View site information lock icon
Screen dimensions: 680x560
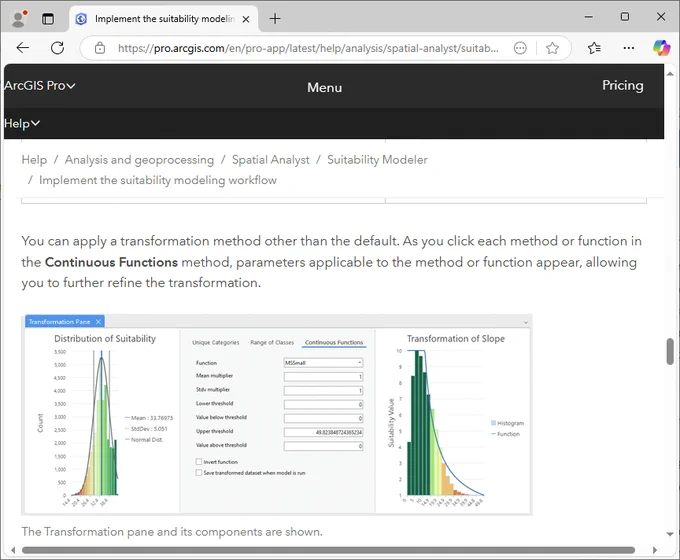(x=100, y=48)
